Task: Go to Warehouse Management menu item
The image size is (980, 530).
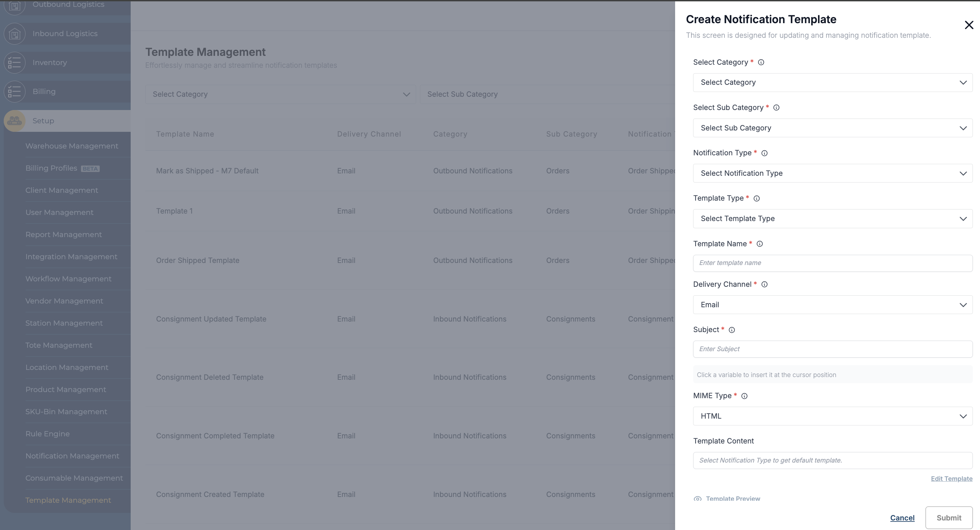Action: 72,146
